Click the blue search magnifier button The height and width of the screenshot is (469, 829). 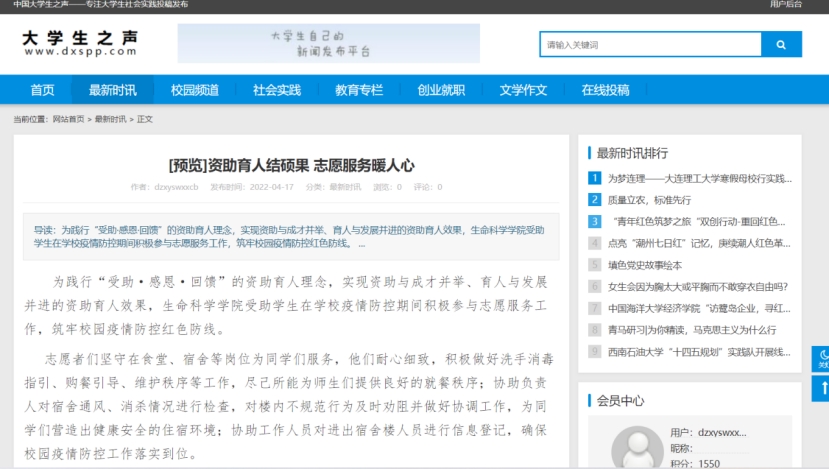(x=781, y=44)
